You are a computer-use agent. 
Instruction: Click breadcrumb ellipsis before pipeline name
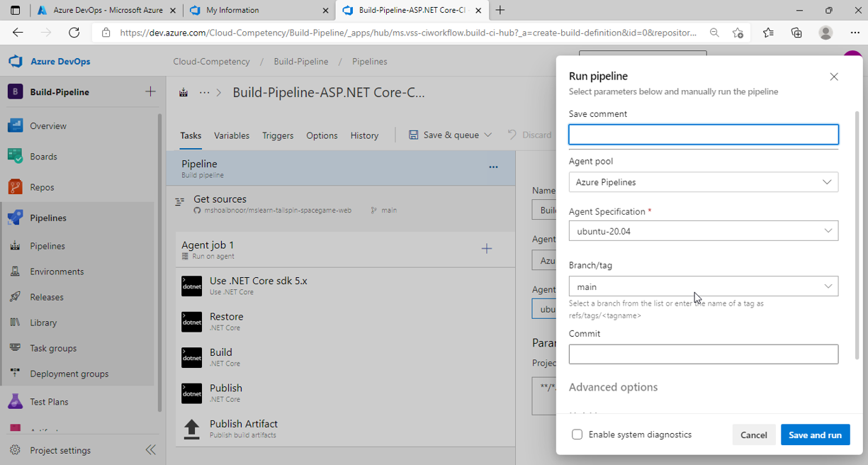point(205,93)
